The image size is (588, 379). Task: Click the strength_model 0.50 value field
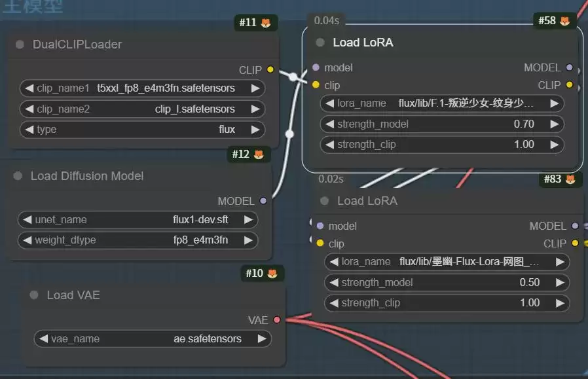[447, 283]
